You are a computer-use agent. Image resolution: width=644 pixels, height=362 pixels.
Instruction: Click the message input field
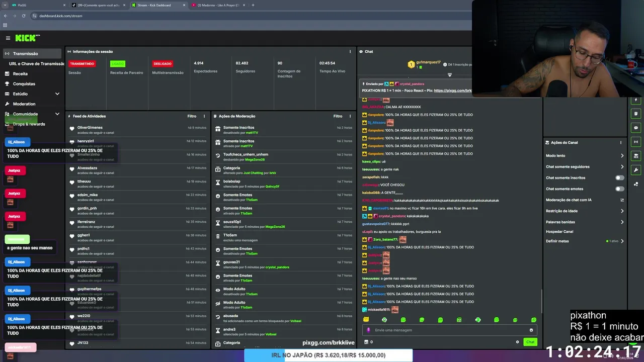(x=449, y=330)
